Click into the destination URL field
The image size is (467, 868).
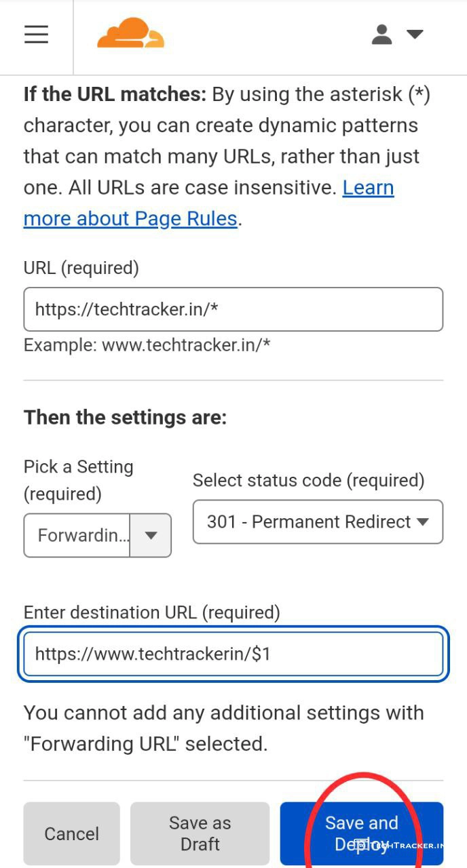(x=233, y=654)
